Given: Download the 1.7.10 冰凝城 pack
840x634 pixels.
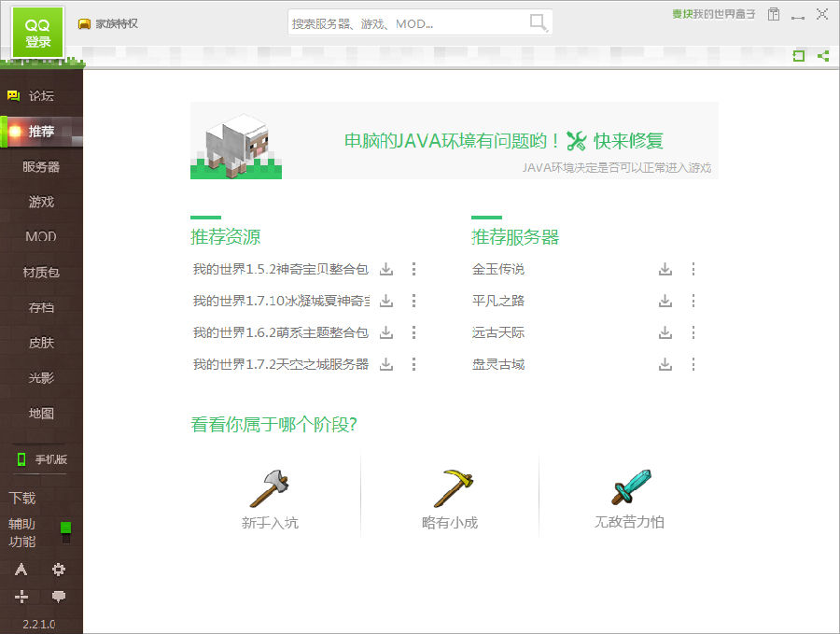Looking at the screenshot, I should coord(386,301).
